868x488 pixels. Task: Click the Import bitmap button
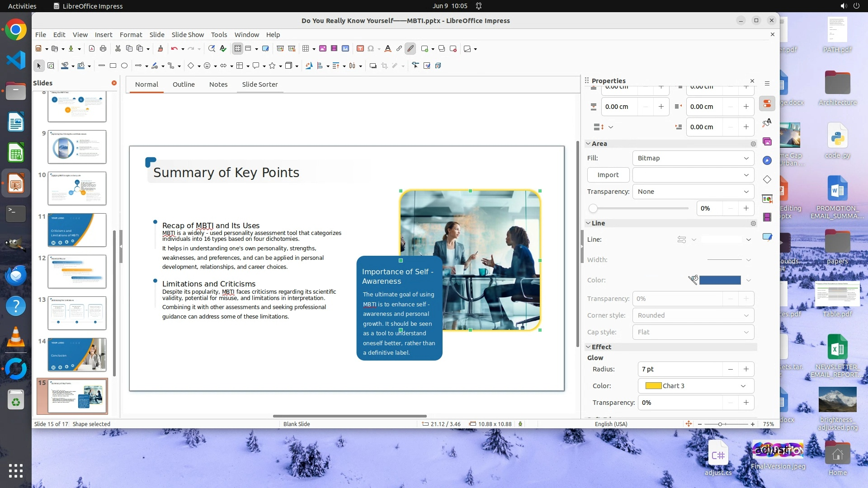click(x=608, y=175)
